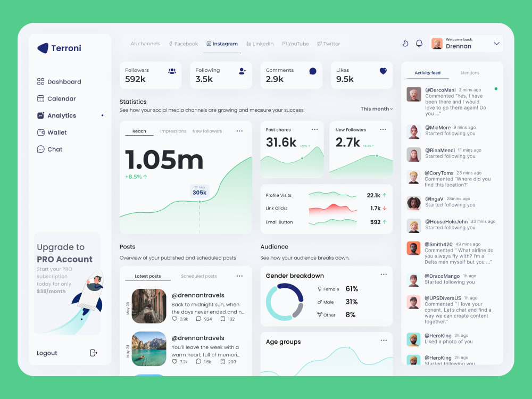Like the midnight sun post heart

(x=174, y=319)
